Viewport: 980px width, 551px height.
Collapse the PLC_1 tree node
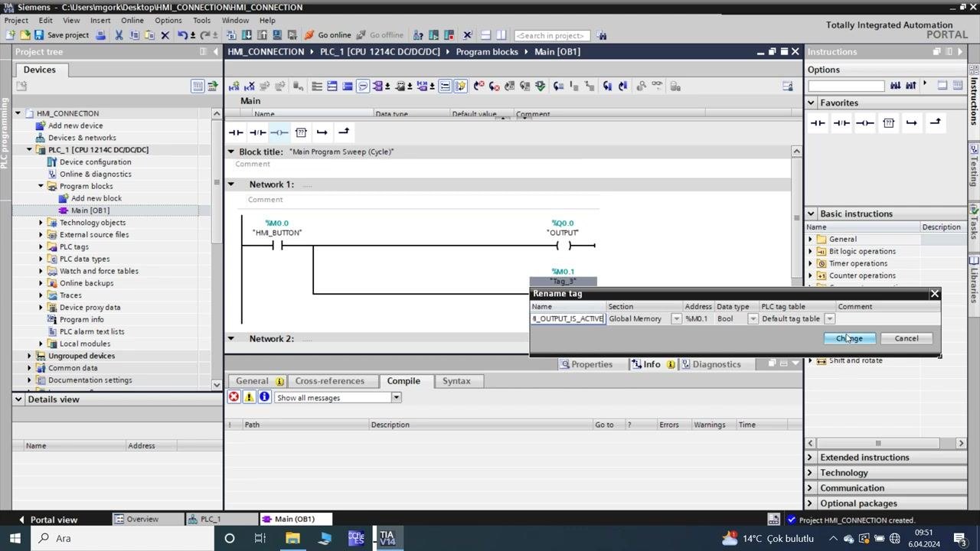pyautogui.click(x=30, y=150)
